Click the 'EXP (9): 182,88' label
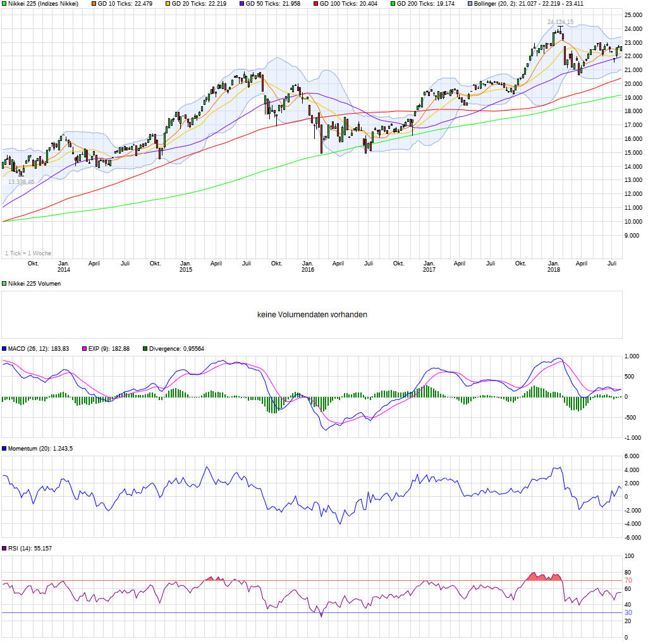The image size is (648, 644). pyautogui.click(x=109, y=349)
